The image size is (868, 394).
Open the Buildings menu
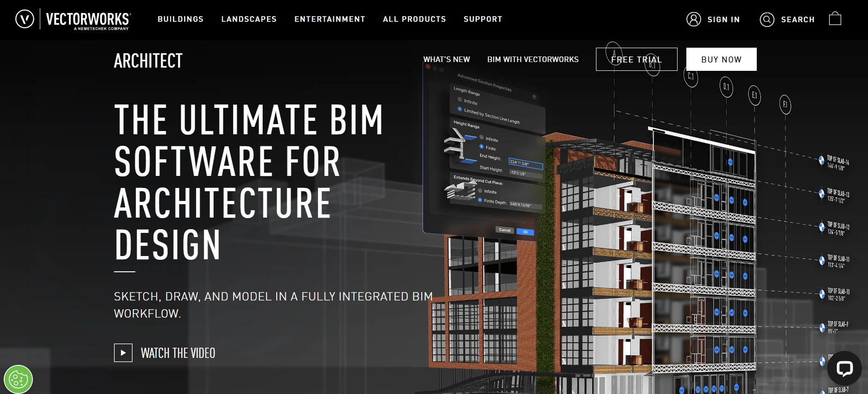pos(181,19)
